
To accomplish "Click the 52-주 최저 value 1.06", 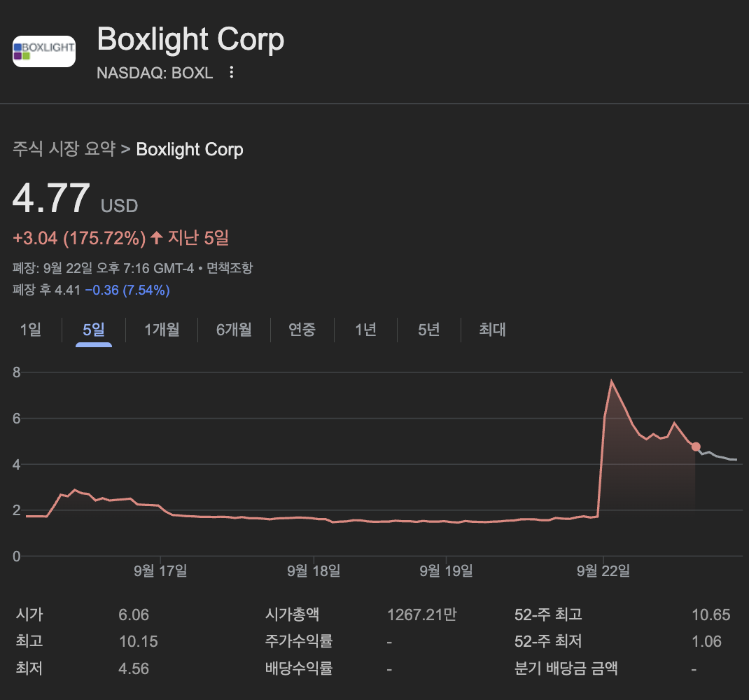I will tap(706, 641).
